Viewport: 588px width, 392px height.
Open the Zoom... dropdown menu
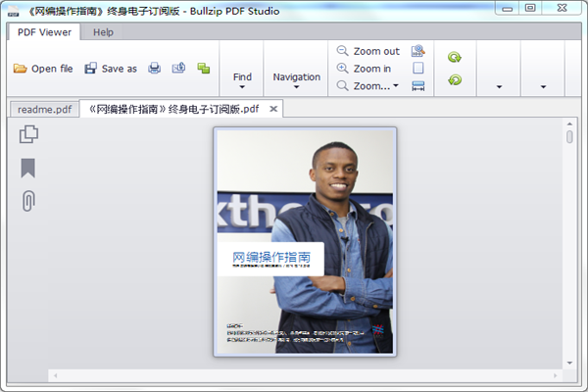367,86
